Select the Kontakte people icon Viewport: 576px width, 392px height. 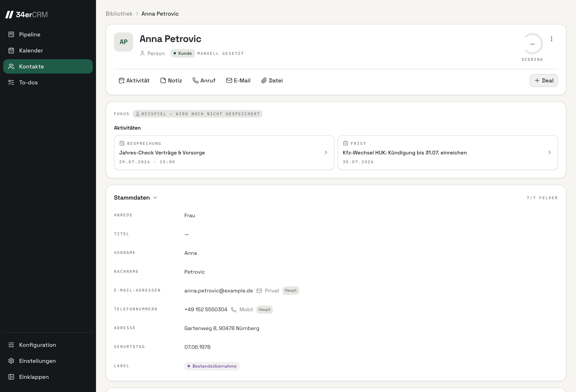pos(11,66)
